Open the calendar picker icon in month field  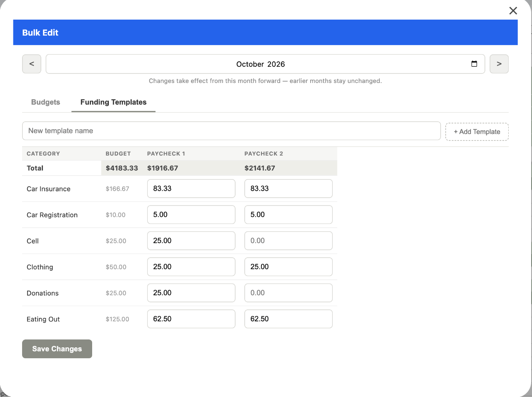coord(474,64)
